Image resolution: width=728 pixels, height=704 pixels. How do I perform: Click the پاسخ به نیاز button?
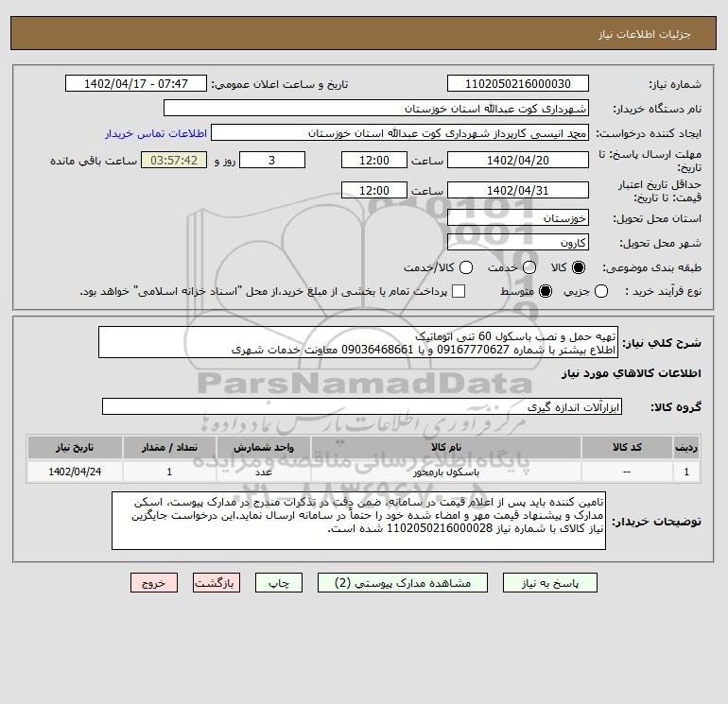click(549, 583)
